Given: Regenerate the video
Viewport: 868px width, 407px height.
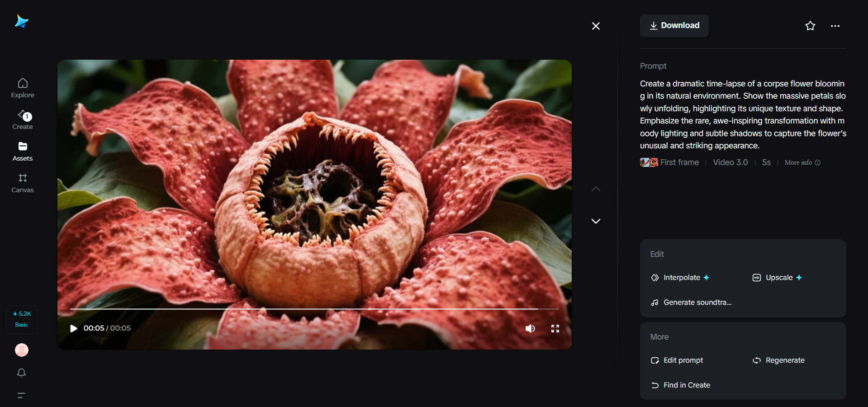Looking at the screenshot, I should [x=778, y=360].
